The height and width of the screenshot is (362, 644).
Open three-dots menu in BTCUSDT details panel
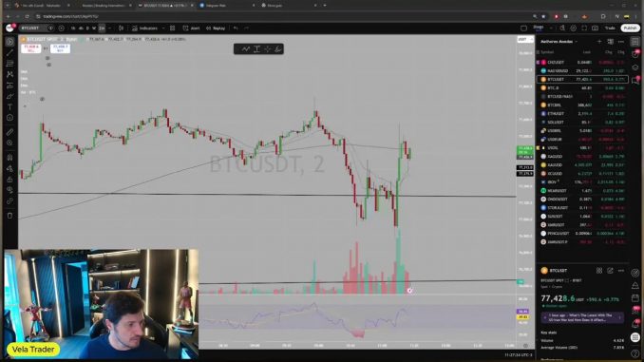pyautogui.click(x=621, y=271)
